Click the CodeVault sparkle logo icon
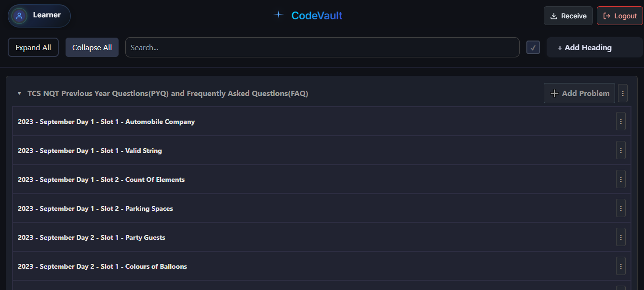 pos(278,15)
